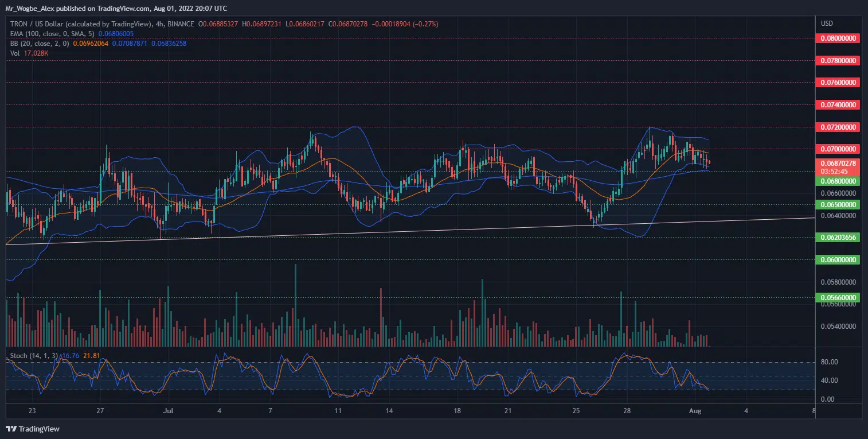Click the current price 0.06870278 countdown label
The height and width of the screenshot is (439, 868).
click(x=837, y=167)
